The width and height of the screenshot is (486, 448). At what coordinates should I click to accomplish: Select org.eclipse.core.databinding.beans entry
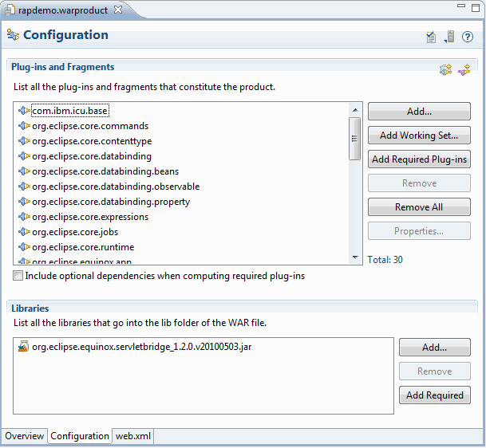coord(105,171)
